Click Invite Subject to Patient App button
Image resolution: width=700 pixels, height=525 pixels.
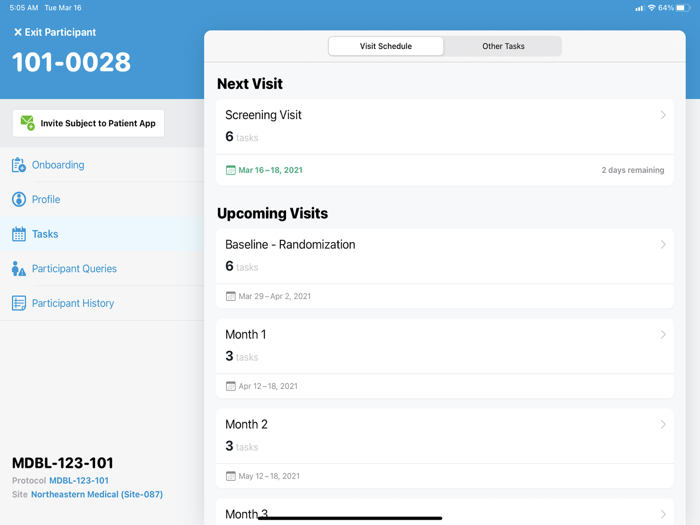88,123
